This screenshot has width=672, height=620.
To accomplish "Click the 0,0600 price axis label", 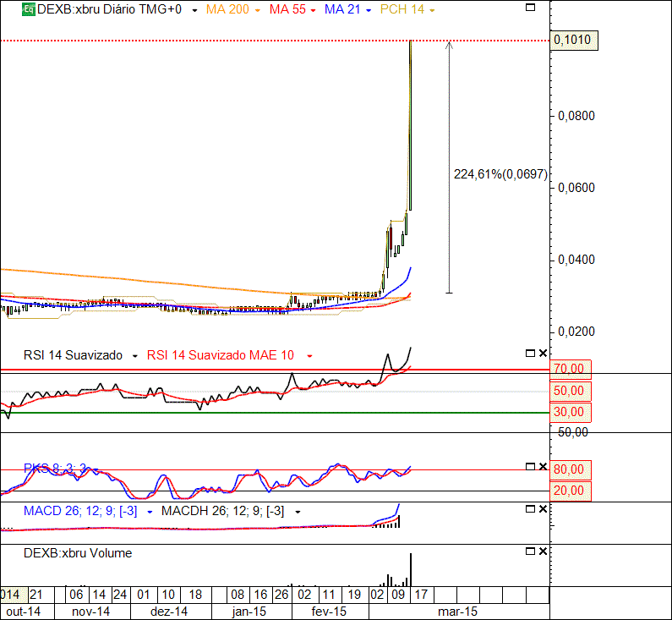I will click(576, 188).
